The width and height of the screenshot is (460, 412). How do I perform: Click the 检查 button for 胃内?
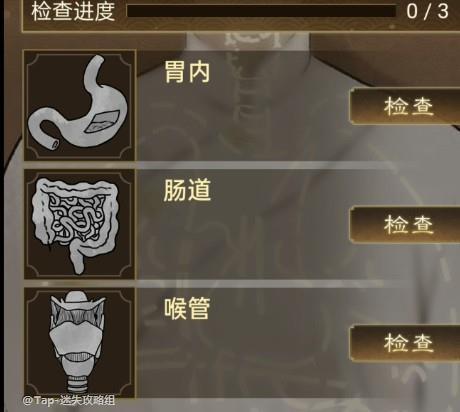405,106
